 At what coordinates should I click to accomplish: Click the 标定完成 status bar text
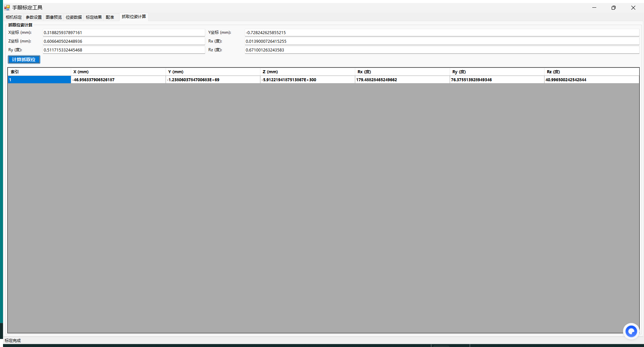pyautogui.click(x=13, y=340)
